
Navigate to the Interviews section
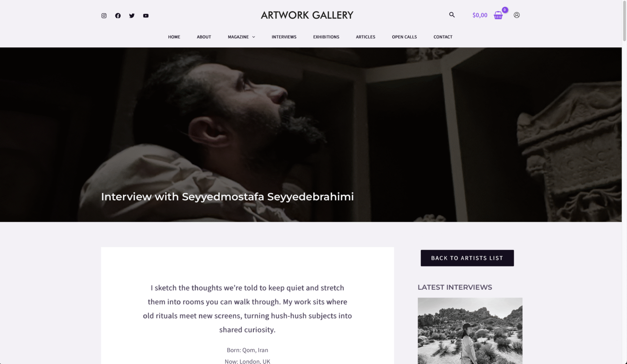[284, 37]
